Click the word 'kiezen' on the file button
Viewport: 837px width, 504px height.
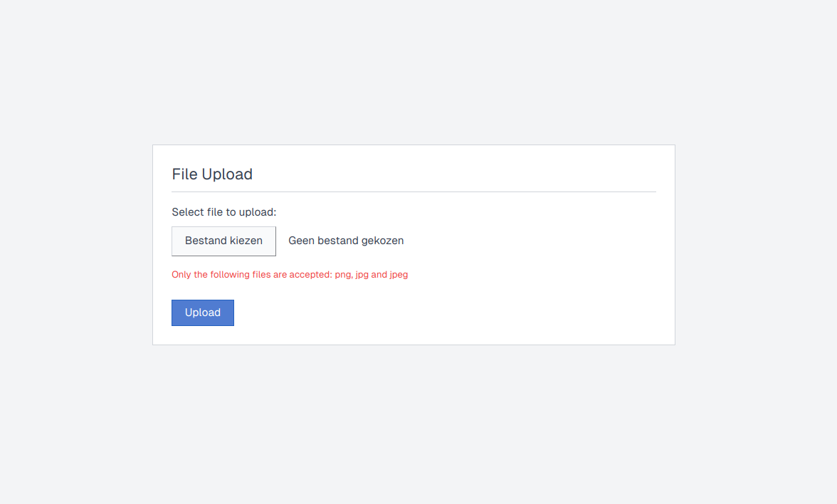pyautogui.click(x=246, y=241)
